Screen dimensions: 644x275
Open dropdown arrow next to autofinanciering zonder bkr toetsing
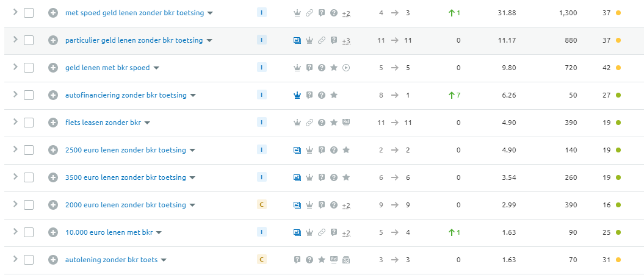coord(193,96)
